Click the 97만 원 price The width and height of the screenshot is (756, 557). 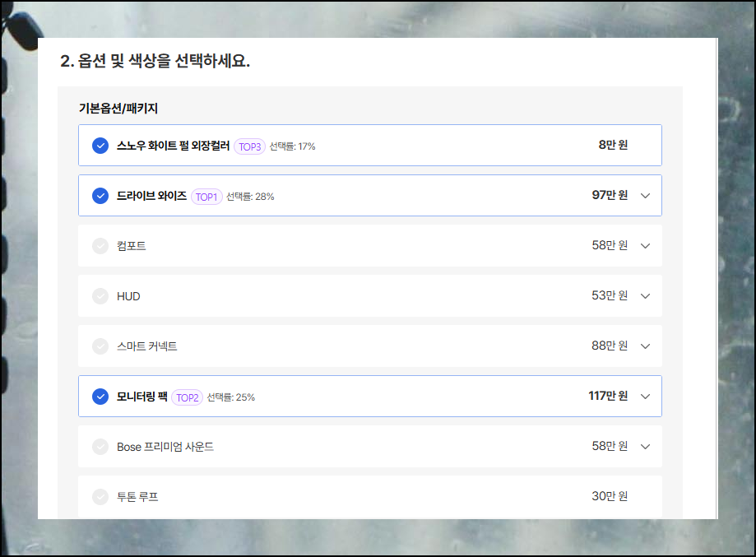(610, 195)
